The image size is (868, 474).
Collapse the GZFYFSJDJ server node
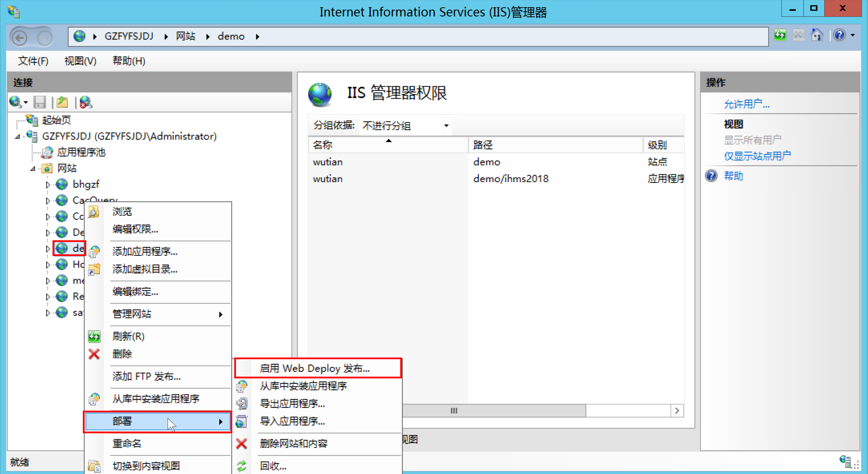(17, 137)
